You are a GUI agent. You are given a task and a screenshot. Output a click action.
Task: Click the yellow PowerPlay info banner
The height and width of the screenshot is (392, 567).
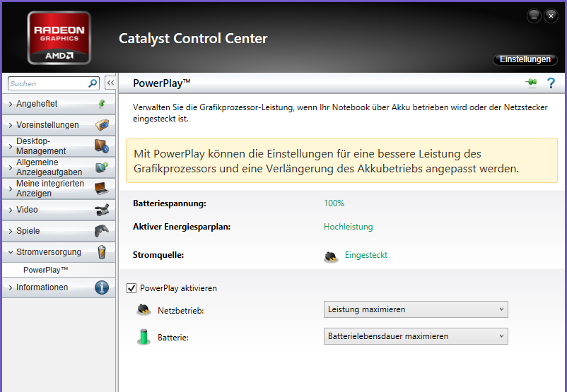[341, 160]
